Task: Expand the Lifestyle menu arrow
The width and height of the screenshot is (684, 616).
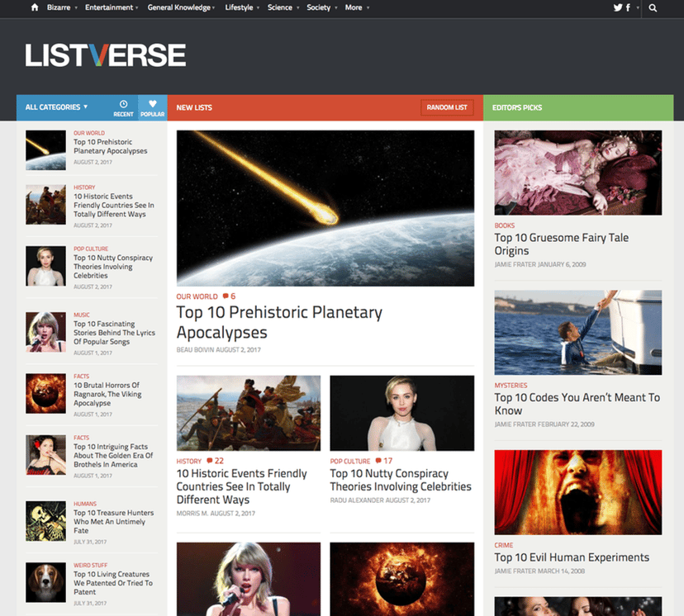Action: coord(259,8)
